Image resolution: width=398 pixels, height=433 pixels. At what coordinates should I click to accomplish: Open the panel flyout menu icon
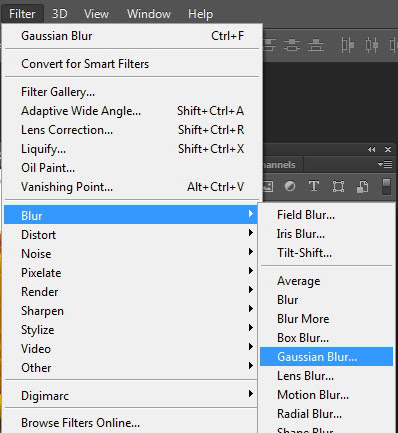tap(385, 164)
